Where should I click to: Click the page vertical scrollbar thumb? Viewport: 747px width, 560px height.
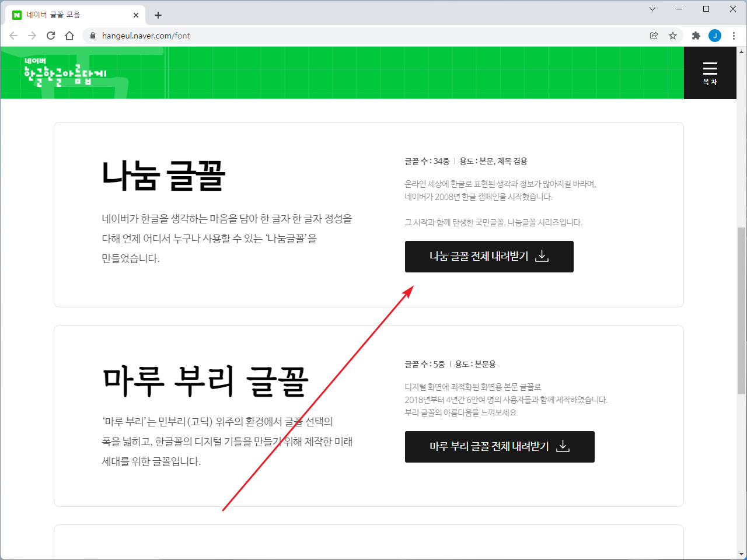741,310
